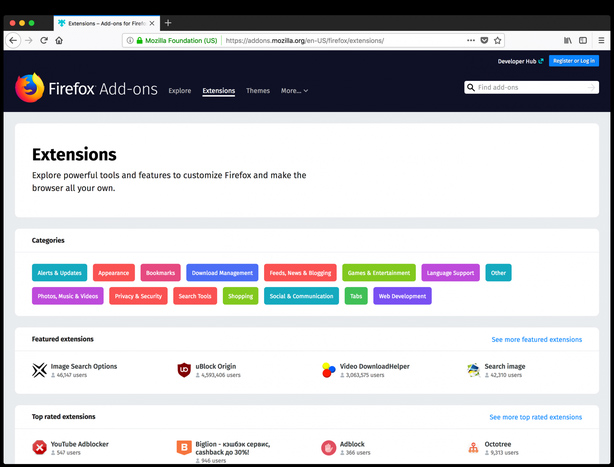Open the Shopping category

240,296
